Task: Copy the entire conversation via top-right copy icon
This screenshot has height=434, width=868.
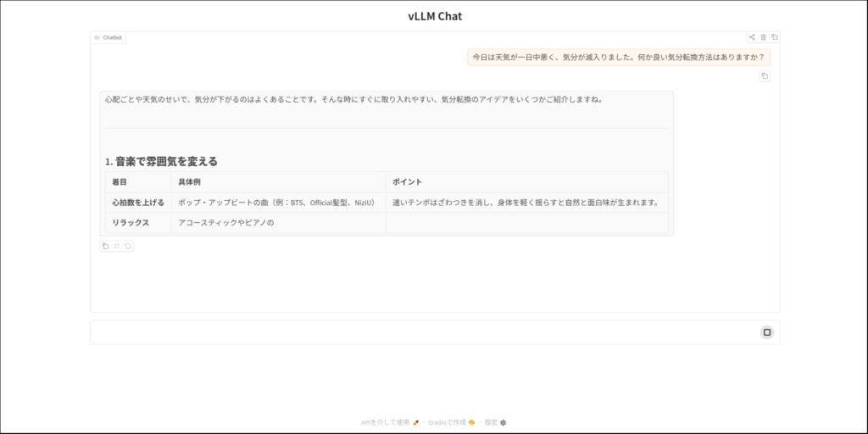Action: click(774, 37)
